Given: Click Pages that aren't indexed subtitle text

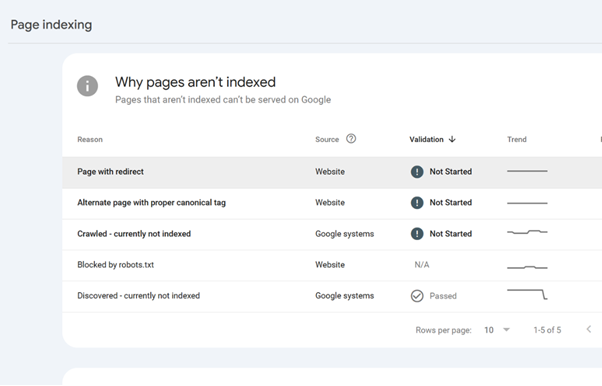Looking at the screenshot, I should pyautogui.click(x=223, y=100).
